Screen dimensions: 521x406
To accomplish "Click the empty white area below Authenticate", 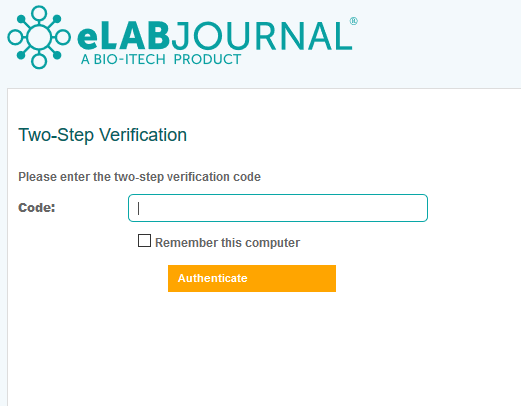I will (252, 347).
